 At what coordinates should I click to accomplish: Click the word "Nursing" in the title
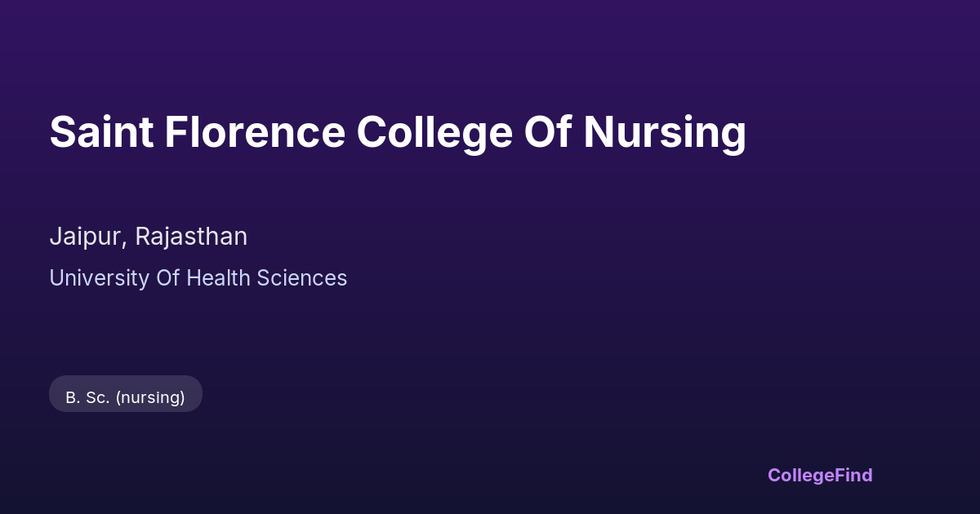(x=664, y=134)
